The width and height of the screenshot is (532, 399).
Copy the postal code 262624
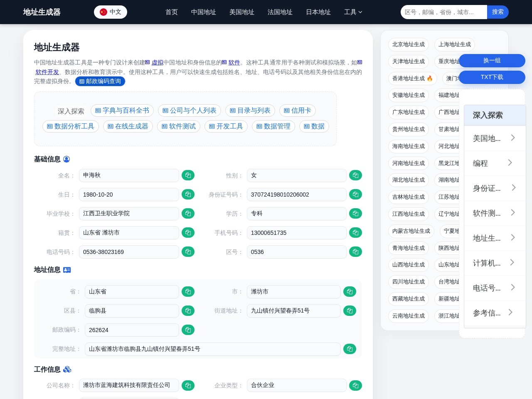click(188, 330)
